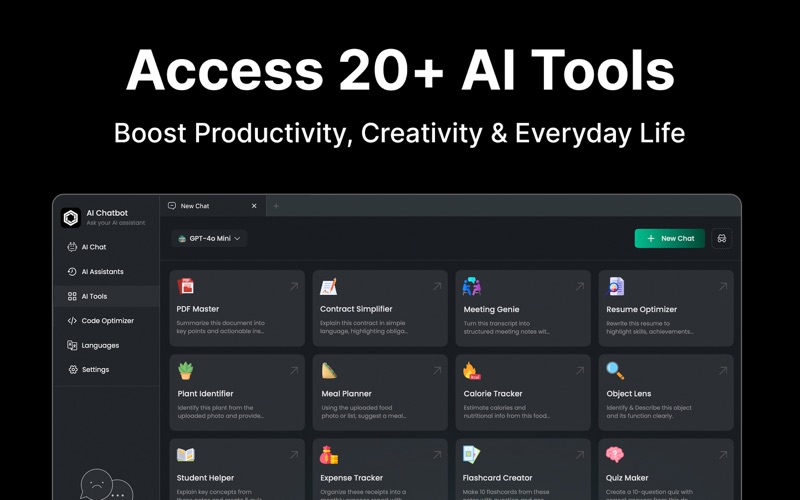This screenshot has height=500, width=800.
Task: Add a new tab with plus button
Action: (276, 206)
